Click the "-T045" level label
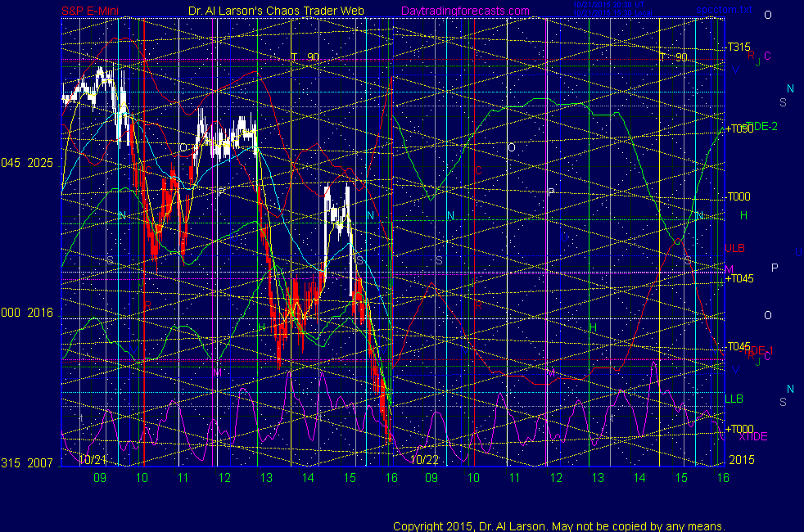 pyautogui.click(x=739, y=346)
